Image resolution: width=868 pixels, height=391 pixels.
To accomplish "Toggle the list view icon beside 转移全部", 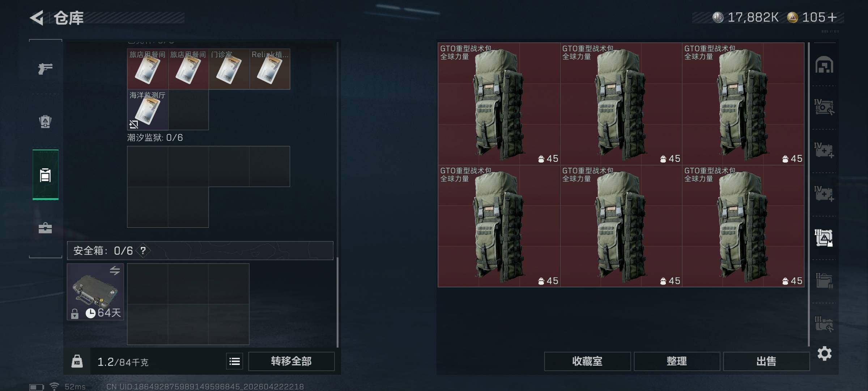I will tap(234, 361).
